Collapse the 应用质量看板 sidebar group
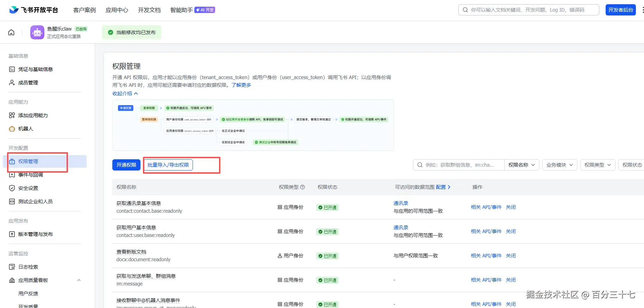Viewport: 644px width, 308px height. pos(79,280)
